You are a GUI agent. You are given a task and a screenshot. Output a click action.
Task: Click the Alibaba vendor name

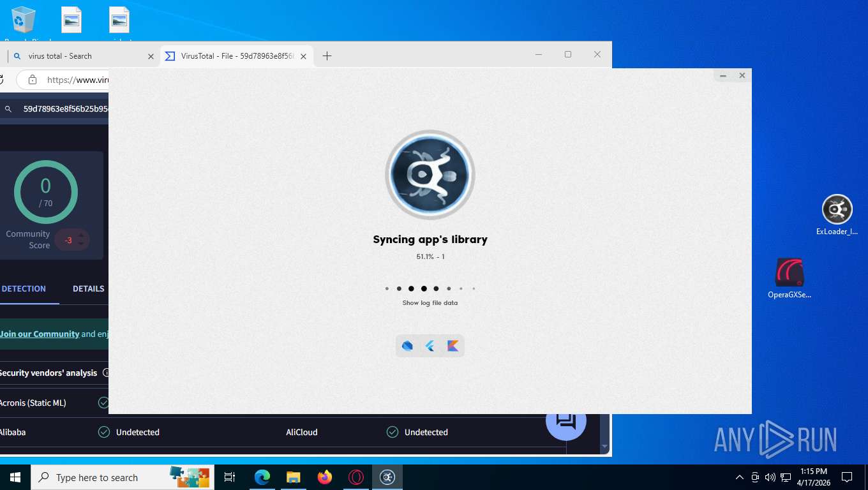(x=13, y=432)
